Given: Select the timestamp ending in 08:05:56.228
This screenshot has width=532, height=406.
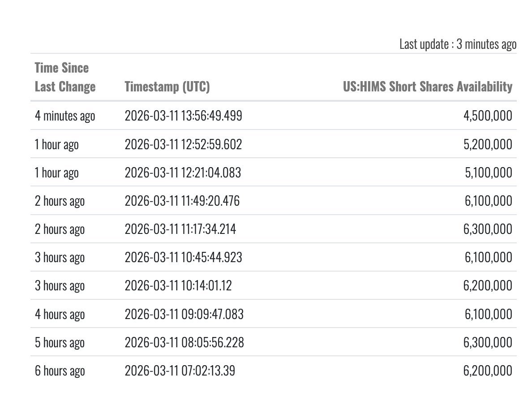Looking at the screenshot, I should (184, 342).
